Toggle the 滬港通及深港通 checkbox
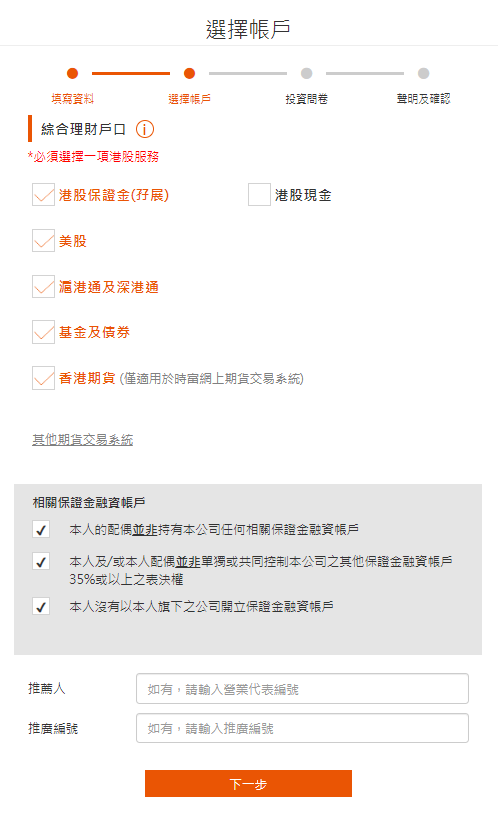Viewport: 498px width, 815px height. pos(43,286)
